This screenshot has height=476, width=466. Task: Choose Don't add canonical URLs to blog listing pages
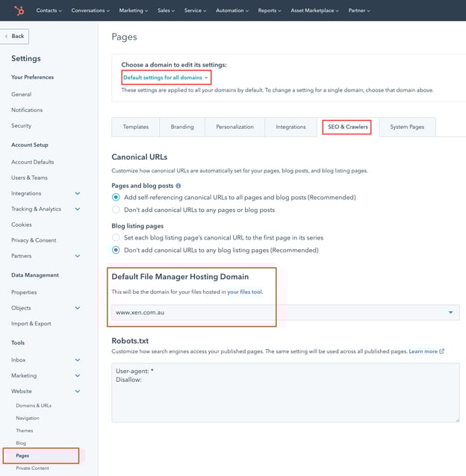coord(116,250)
